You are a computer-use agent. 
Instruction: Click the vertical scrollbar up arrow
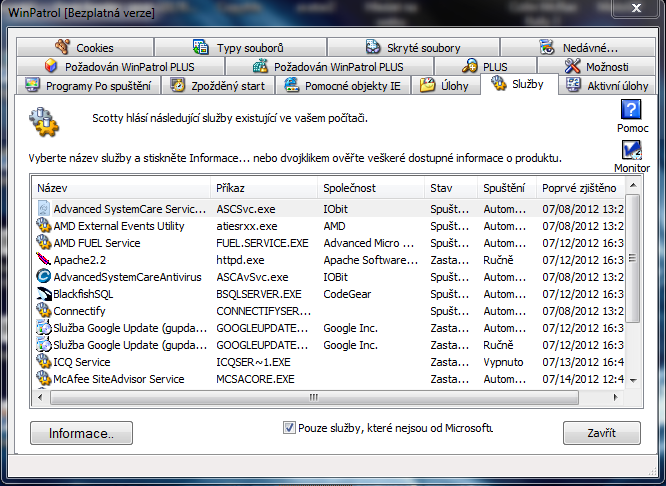tap(633, 185)
